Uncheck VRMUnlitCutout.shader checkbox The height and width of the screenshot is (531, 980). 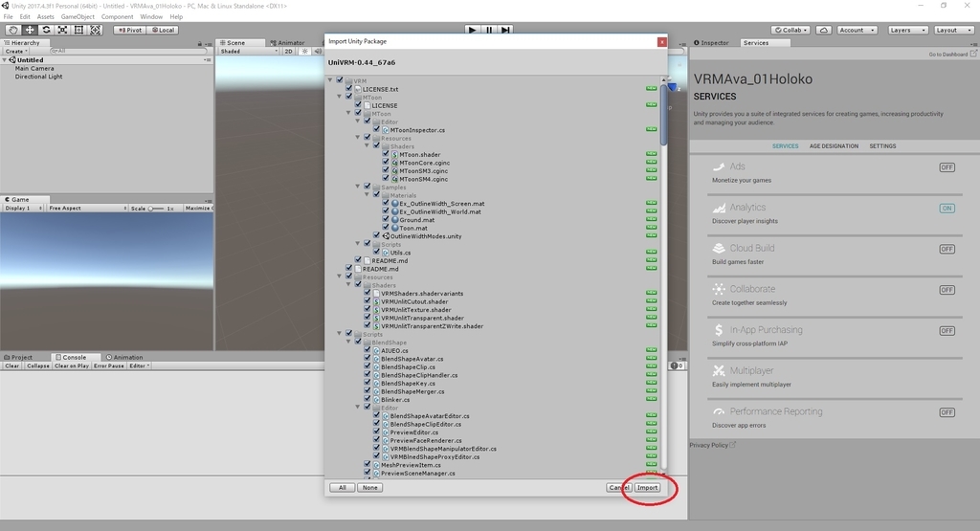click(367, 300)
